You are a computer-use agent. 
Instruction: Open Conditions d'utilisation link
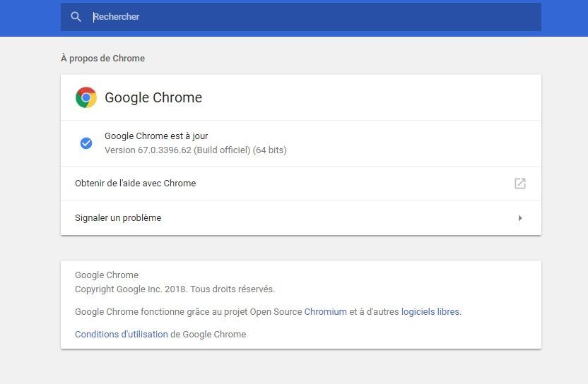[x=122, y=334]
